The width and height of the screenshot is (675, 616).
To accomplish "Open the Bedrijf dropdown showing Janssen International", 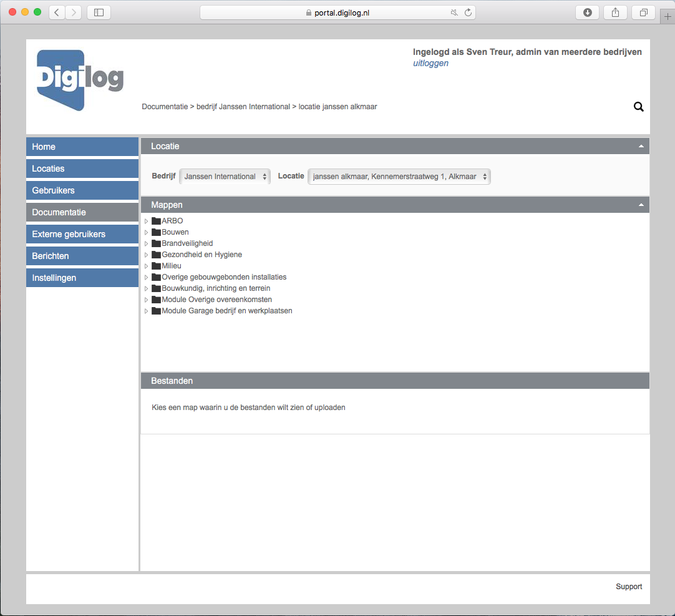I will coord(225,176).
